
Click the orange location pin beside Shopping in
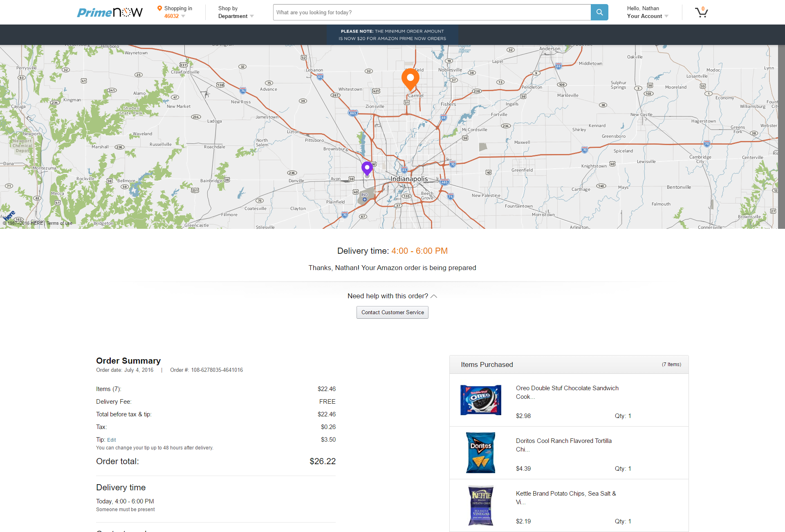(x=159, y=8)
